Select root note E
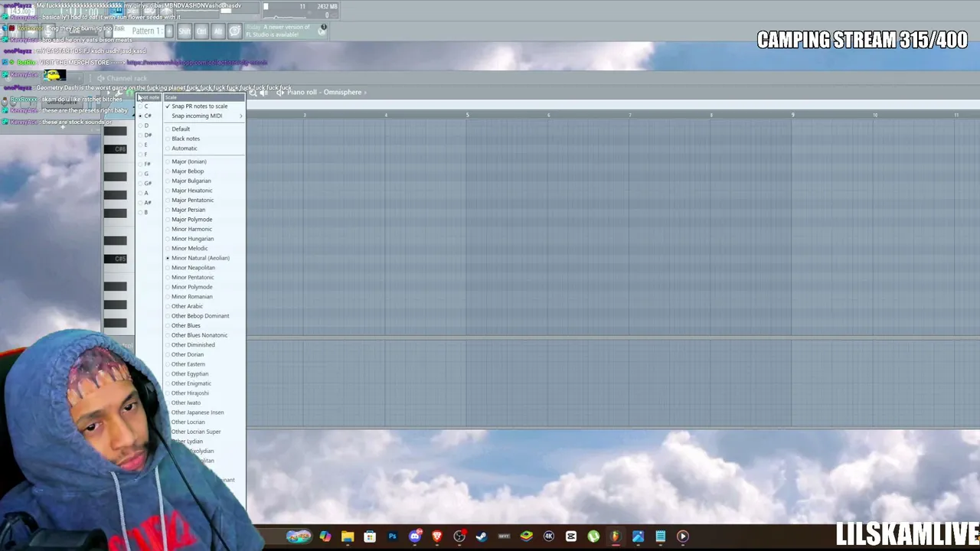 (x=149, y=145)
